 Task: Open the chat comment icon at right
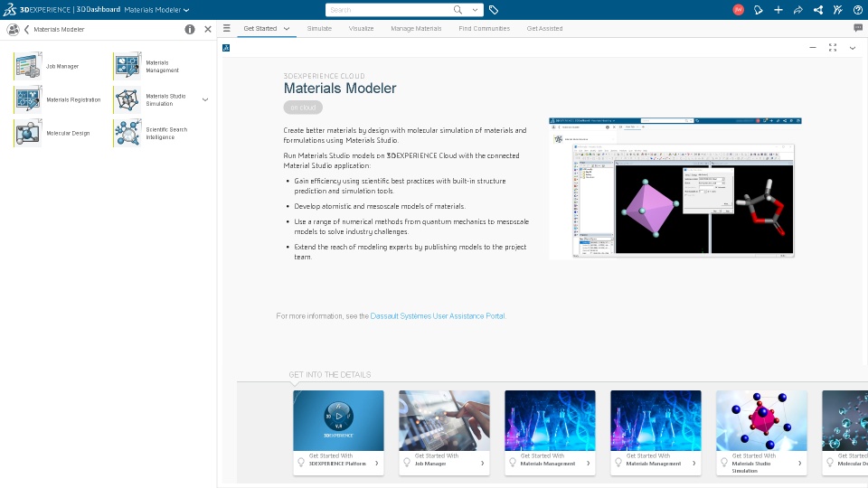coord(858,28)
